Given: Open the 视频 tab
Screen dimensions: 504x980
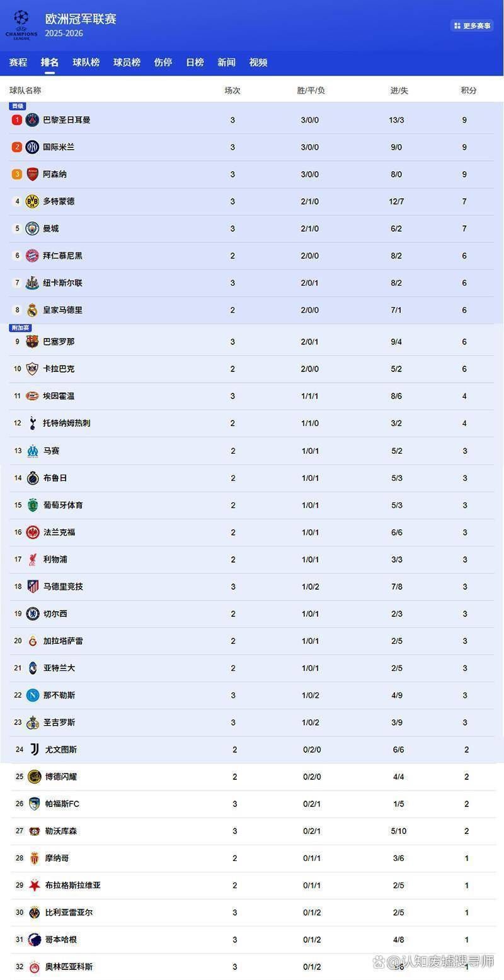Looking at the screenshot, I should click(258, 62).
